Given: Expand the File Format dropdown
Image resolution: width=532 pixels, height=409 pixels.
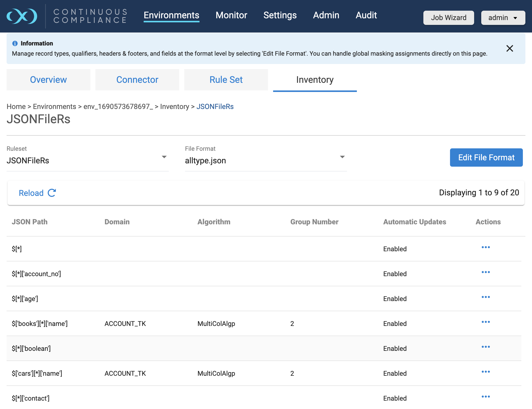Looking at the screenshot, I should pyautogui.click(x=342, y=157).
